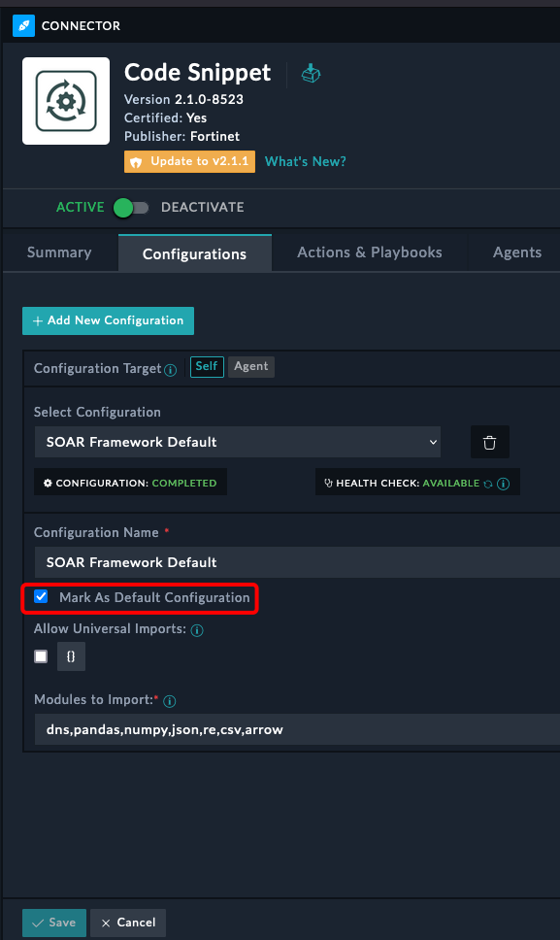Select Self configuration target

click(207, 366)
